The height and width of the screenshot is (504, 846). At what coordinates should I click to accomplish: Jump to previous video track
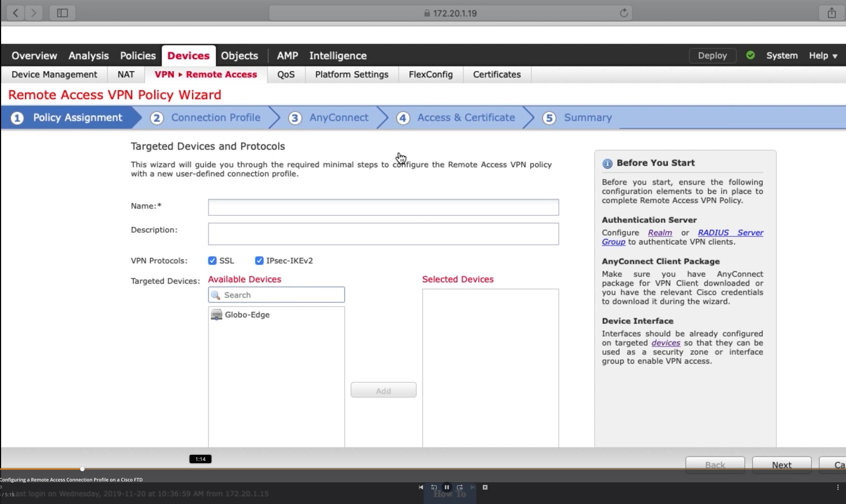click(421, 487)
